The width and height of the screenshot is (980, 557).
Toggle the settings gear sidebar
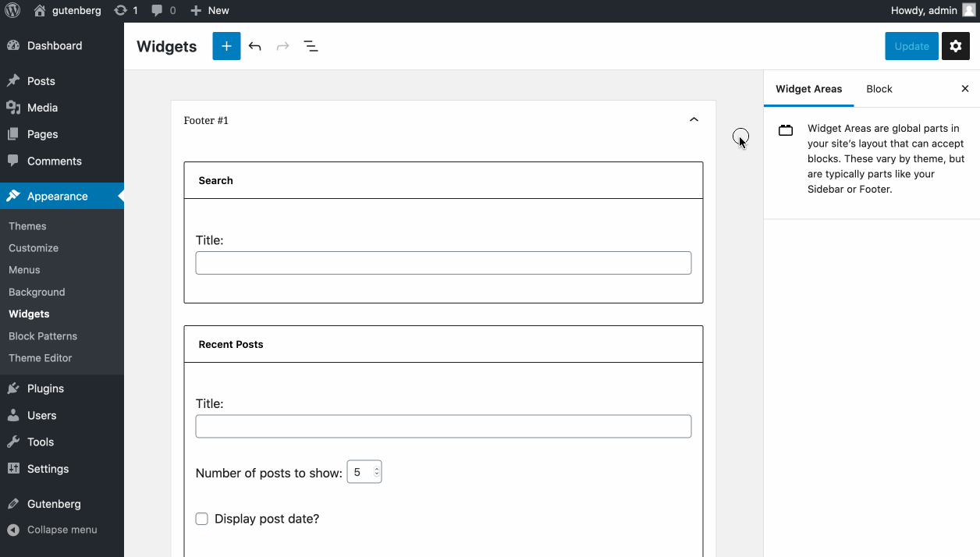(956, 46)
